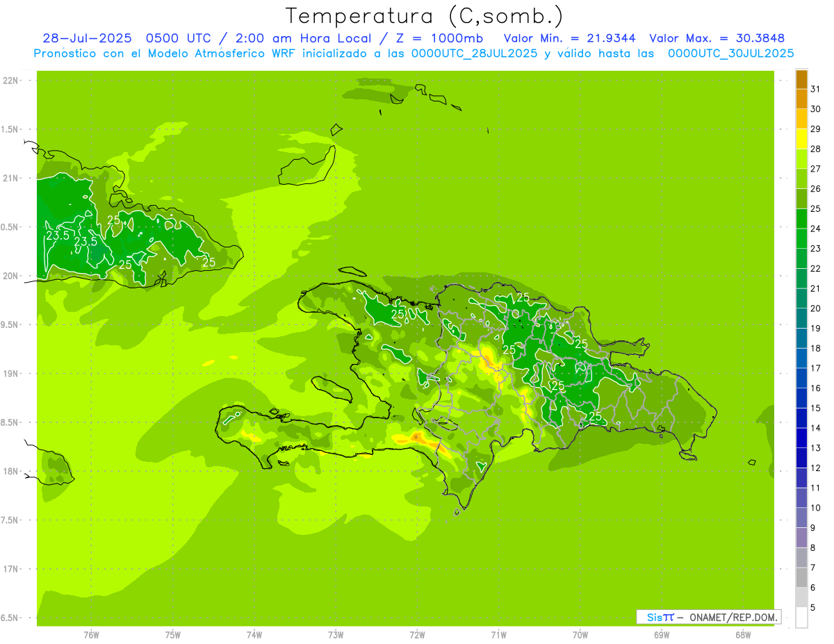Click the colorbar legend value '5'

813,607
